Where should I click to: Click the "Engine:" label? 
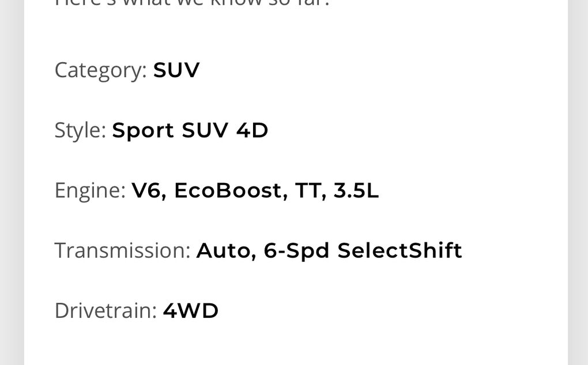click(90, 191)
